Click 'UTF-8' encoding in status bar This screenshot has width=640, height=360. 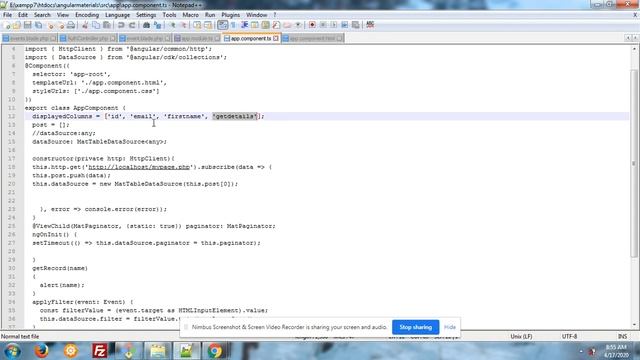click(569, 336)
